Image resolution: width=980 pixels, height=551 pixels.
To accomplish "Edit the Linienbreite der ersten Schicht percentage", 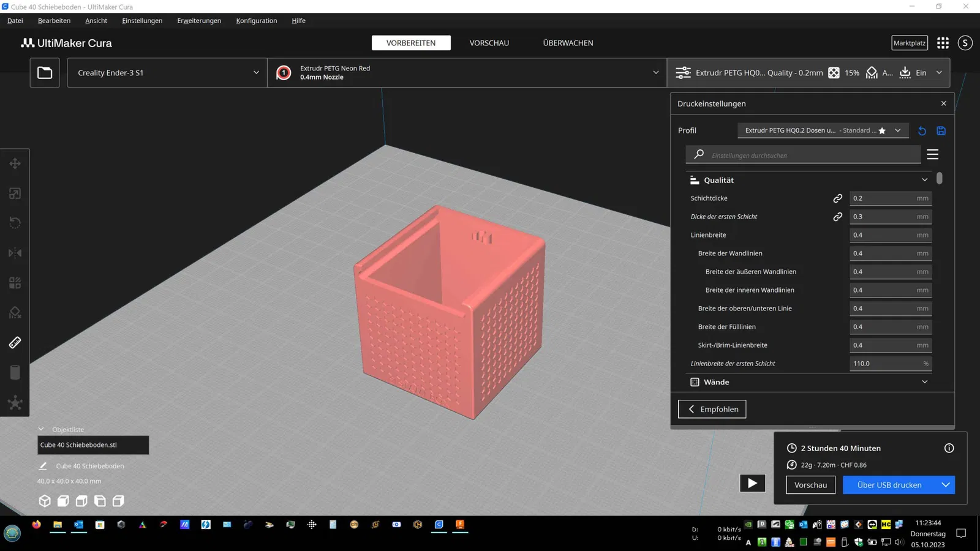I will [x=891, y=364].
